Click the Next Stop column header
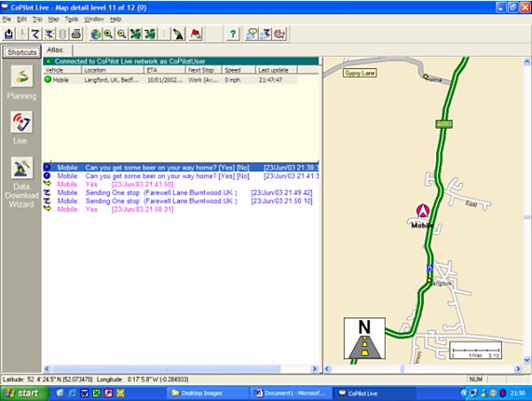Image resolution: width=532 pixels, height=401 pixels. [204, 70]
